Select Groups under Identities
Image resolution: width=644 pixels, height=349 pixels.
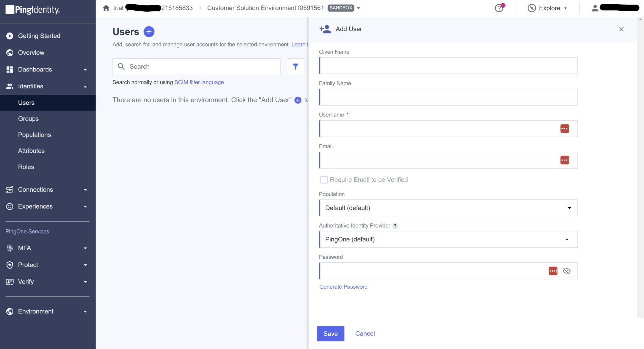[28, 119]
